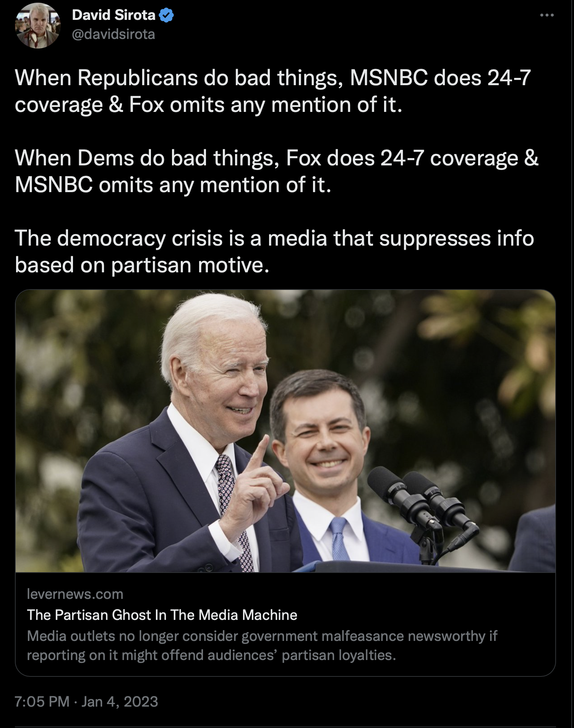The width and height of the screenshot is (574, 728).
Task: Click the paragraph about Dems doing bad things
Action: click(277, 171)
